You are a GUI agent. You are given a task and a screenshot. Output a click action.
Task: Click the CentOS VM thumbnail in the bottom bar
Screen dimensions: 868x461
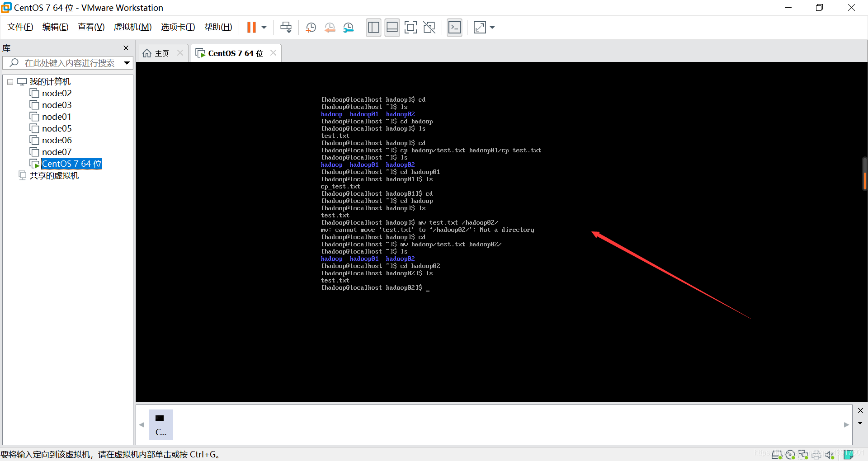point(160,425)
